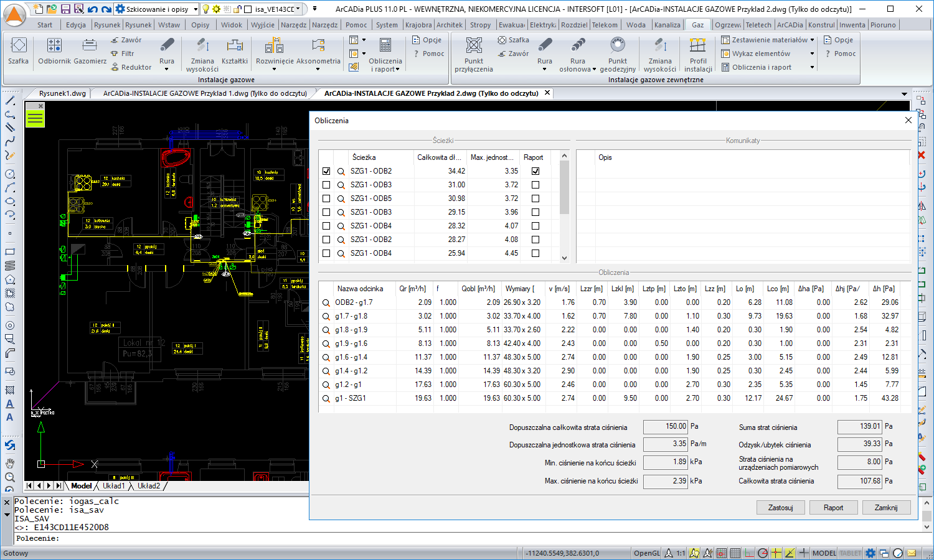
Task: Click the green hamburger menu in drawing
Action: coord(35,118)
